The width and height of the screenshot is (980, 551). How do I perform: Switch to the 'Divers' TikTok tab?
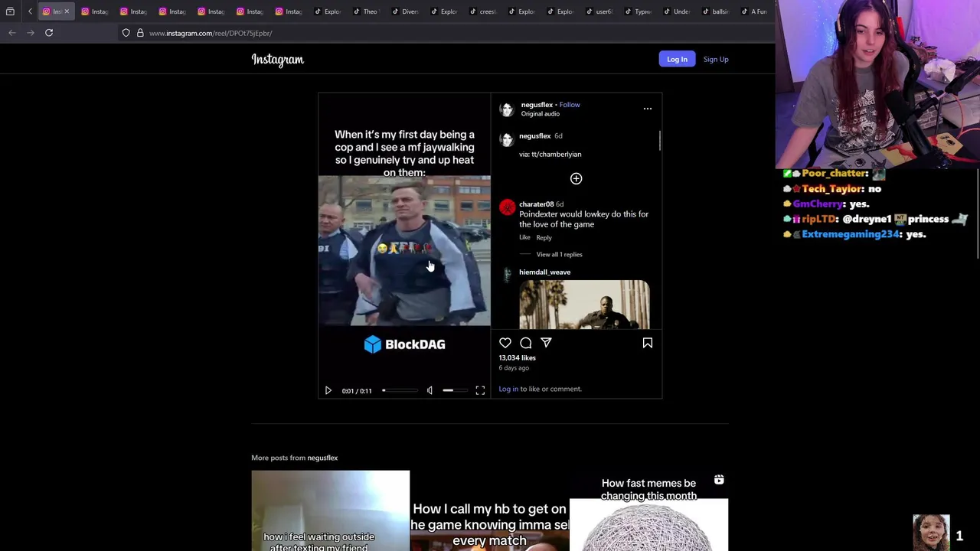coord(404,11)
